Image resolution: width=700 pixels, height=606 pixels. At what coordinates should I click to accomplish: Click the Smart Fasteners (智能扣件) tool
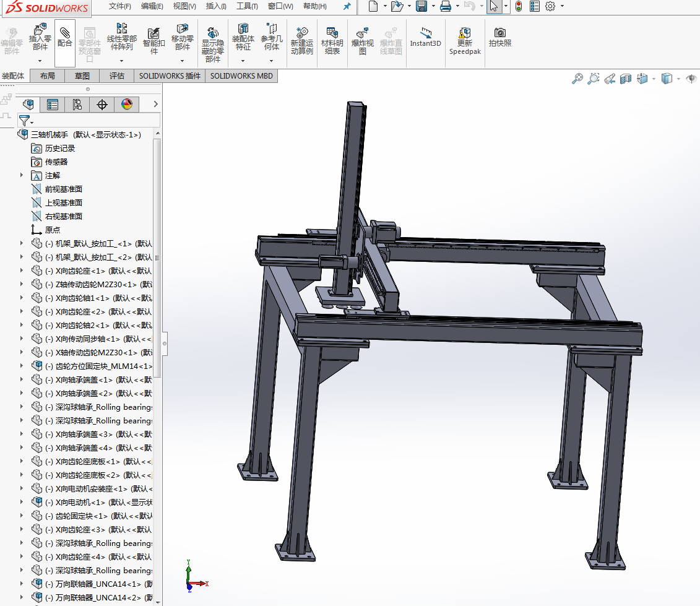pyautogui.click(x=153, y=40)
